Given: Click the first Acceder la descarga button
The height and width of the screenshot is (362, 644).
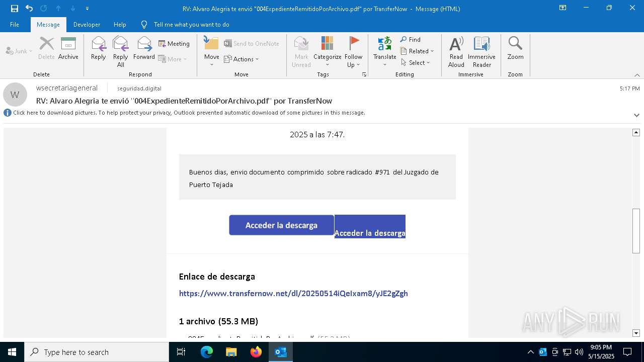Looking at the screenshot, I should [281, 225].
